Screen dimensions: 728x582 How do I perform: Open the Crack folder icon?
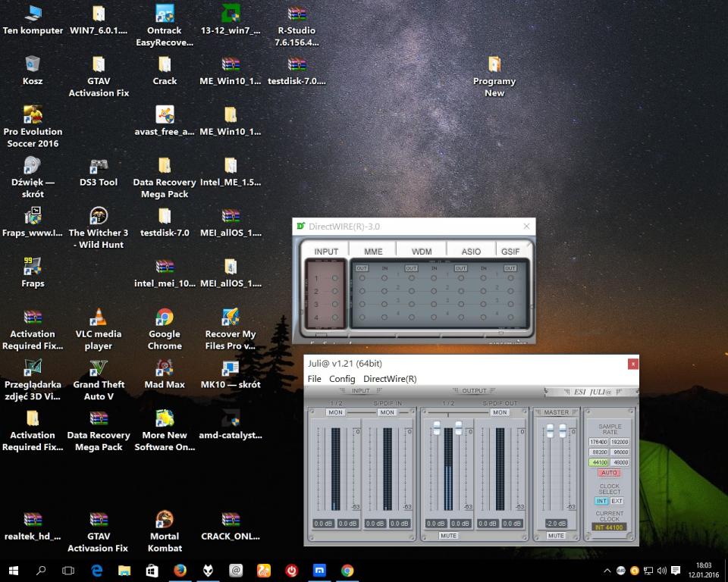(165, 71)
